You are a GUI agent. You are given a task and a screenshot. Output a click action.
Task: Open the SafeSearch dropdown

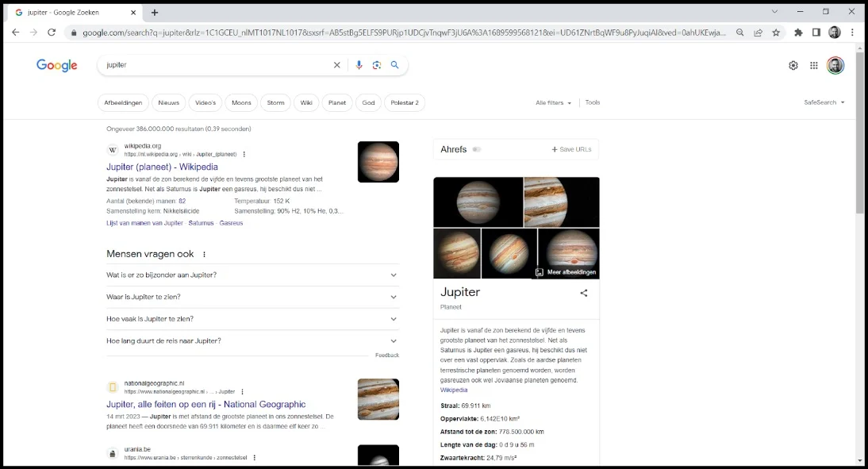[824, 102]
